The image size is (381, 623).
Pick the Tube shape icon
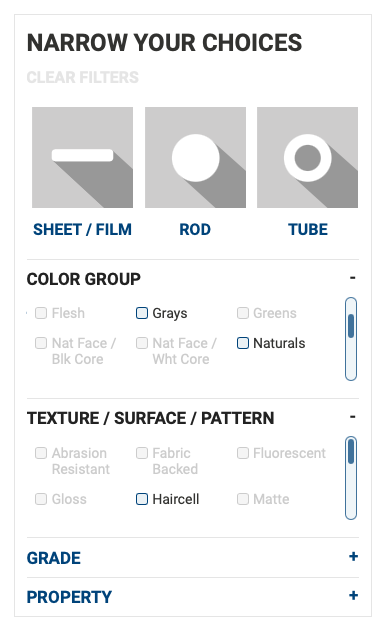coord(307,157)
